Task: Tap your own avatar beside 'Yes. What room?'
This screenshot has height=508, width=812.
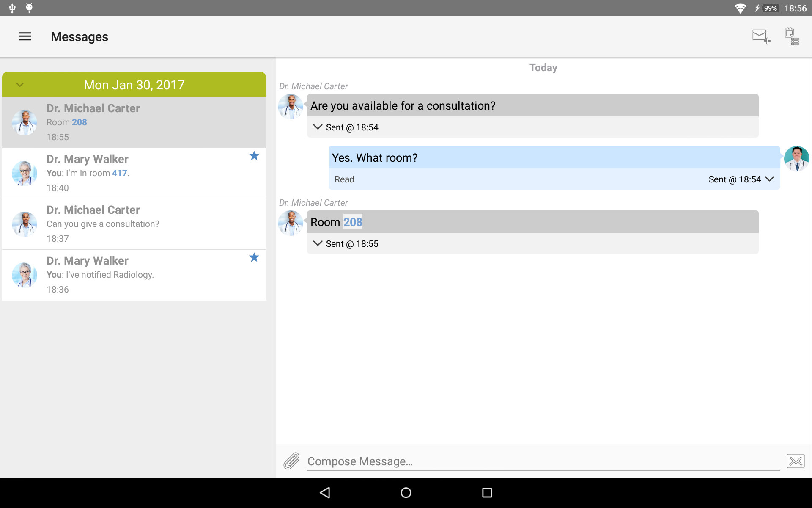Action: [x=797, y=159]
